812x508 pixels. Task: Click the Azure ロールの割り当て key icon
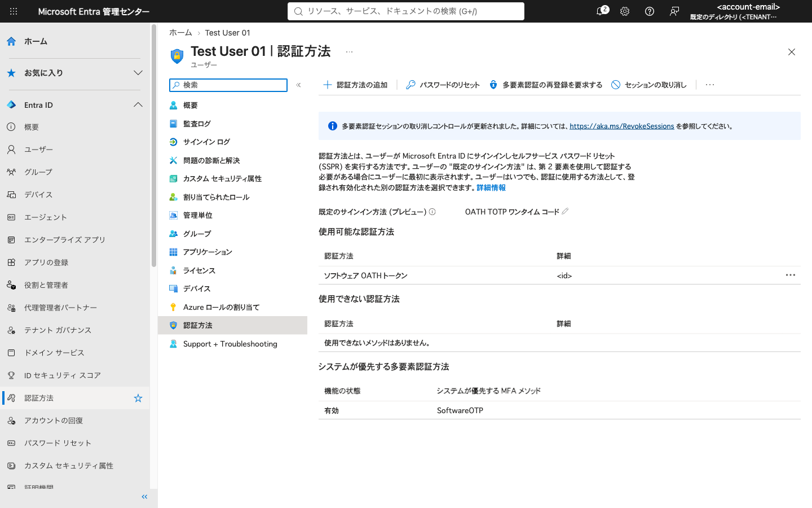click(x=173, y=307)
